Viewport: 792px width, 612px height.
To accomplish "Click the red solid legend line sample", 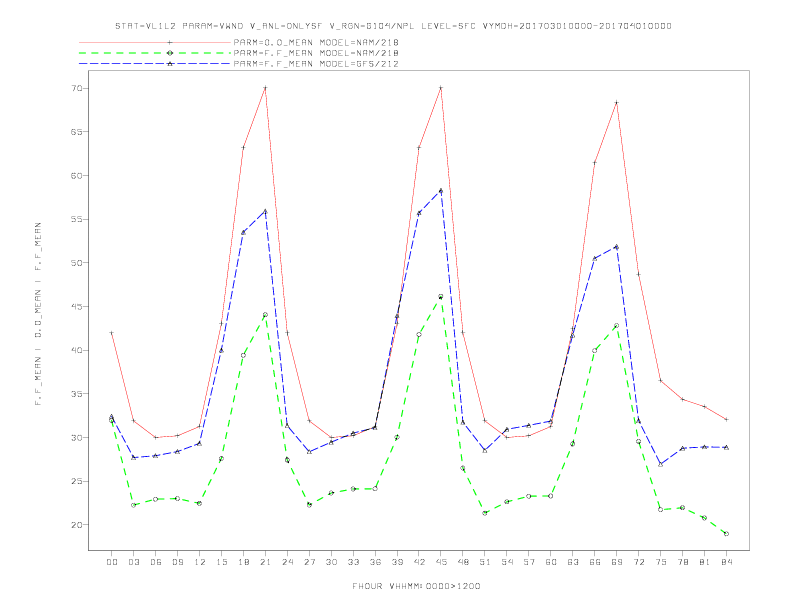I will tap(155, 42).
